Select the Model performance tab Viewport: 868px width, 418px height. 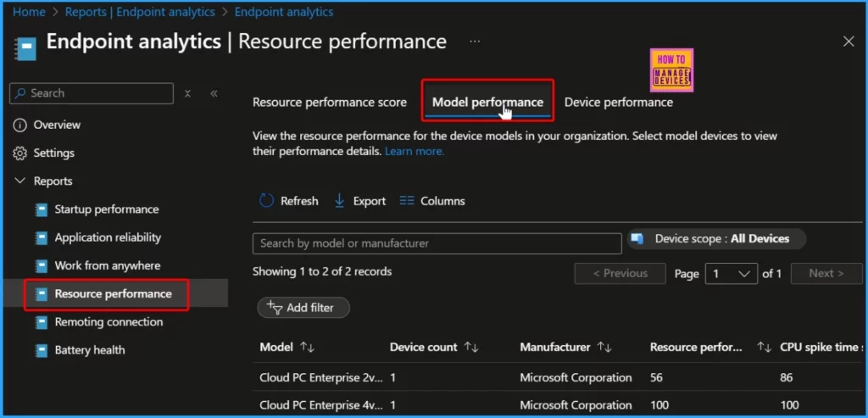click(x=487, y=103)
